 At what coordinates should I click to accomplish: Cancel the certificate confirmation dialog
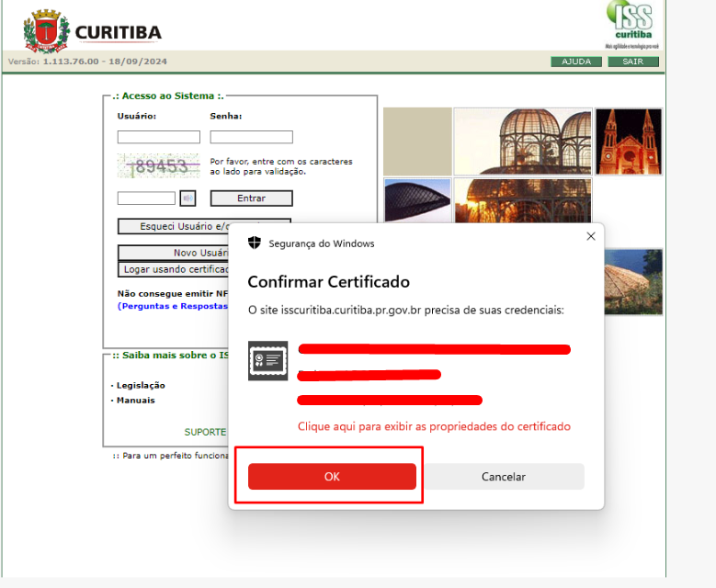503,477
